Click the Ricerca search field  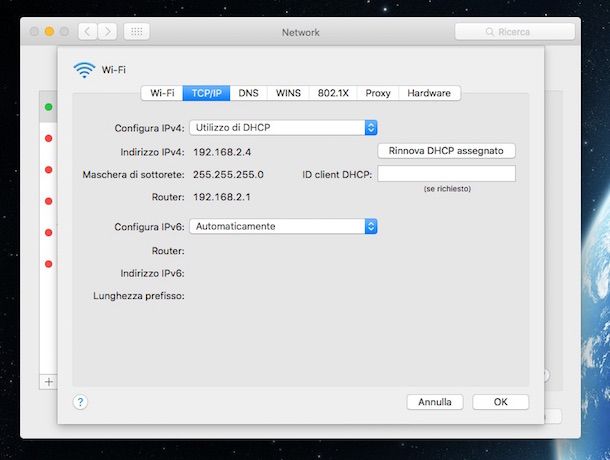point(515,32)
